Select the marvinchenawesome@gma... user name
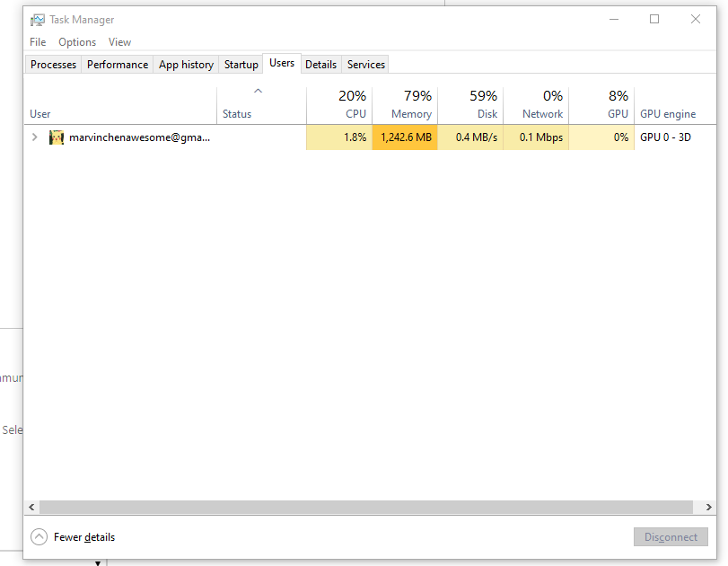This screenshot has width=728, height=566. click(139, 137)
